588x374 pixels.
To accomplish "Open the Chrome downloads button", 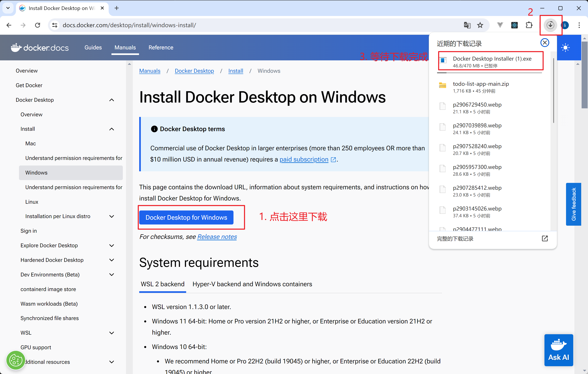I will (550, 25).
